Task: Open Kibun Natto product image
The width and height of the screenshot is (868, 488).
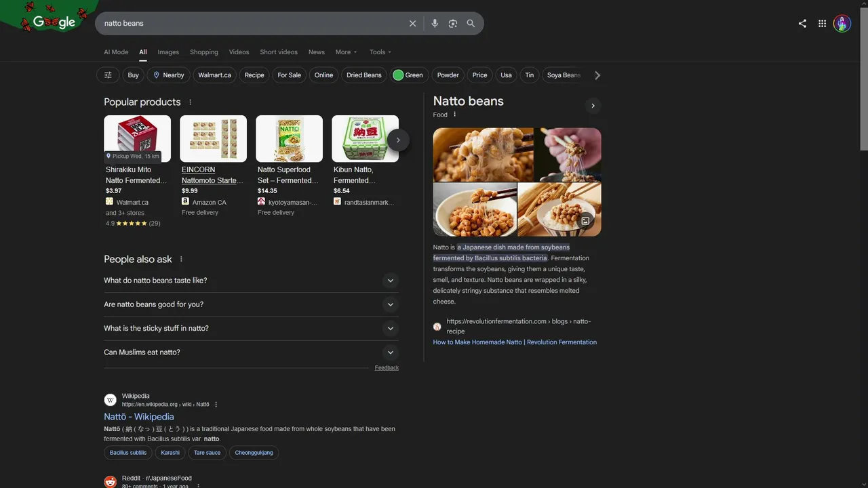Action: (365, 138)
